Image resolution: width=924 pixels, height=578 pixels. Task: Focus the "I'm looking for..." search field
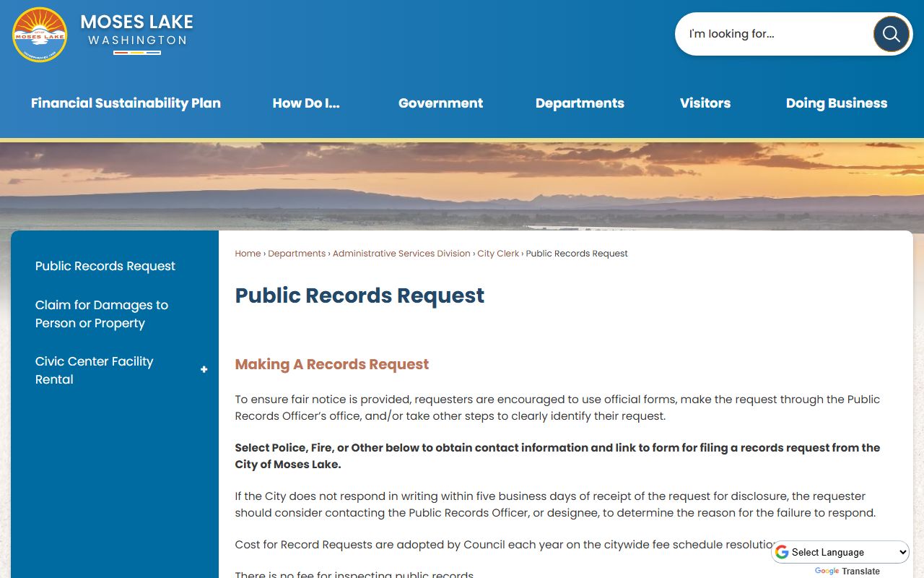click(x=776, y=34)
